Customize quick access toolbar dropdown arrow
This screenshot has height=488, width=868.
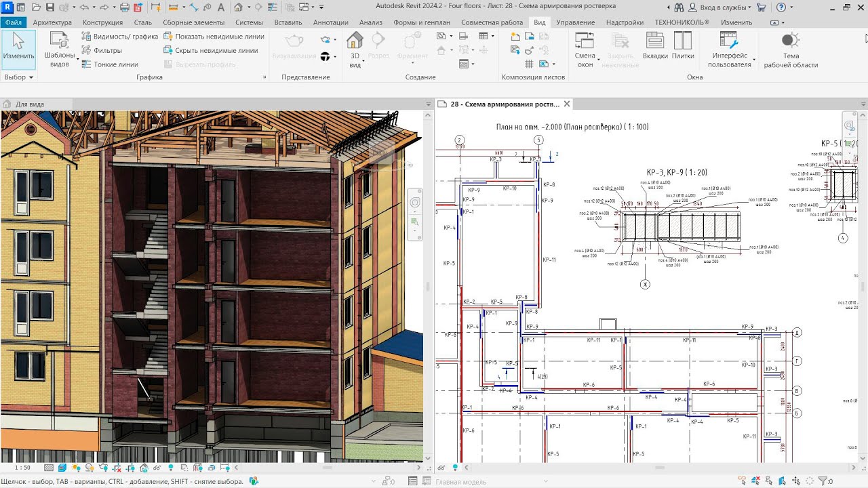click(x=321, y=7)
